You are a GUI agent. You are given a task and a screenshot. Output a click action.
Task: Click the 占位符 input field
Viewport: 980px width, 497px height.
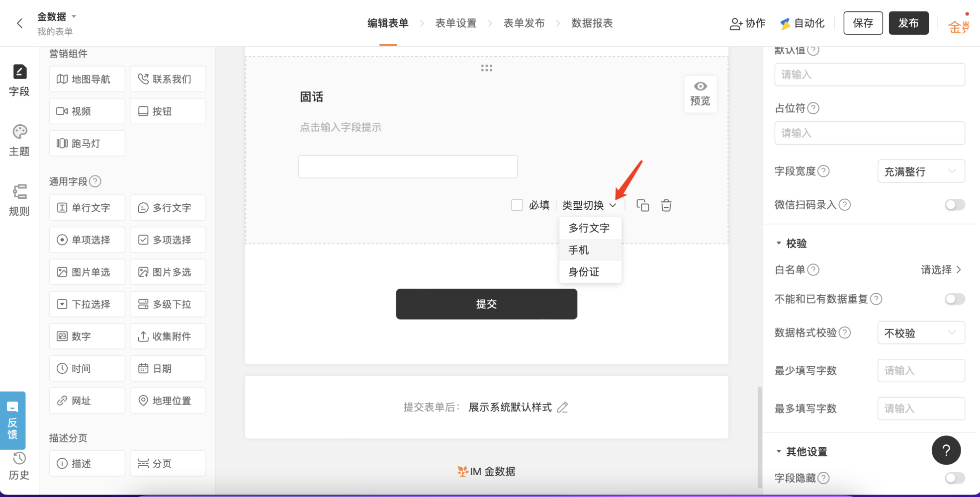click(870, 133)
